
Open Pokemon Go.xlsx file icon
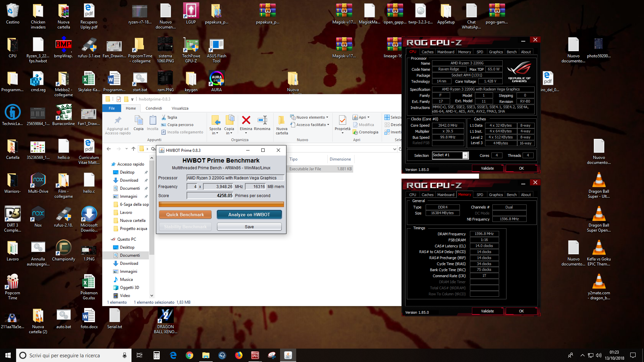pyautogui.click(x=89, y=287)
